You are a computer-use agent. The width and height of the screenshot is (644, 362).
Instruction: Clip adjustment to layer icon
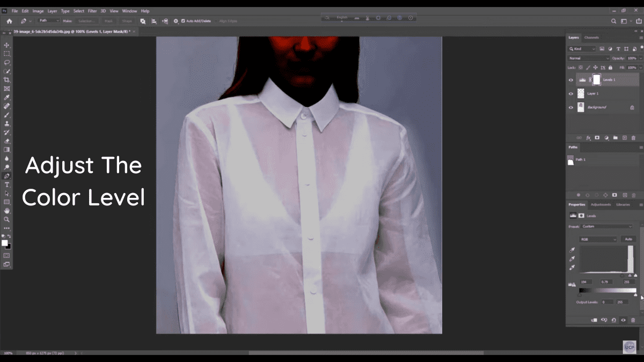pyautogui.click(x=594, y=320)
